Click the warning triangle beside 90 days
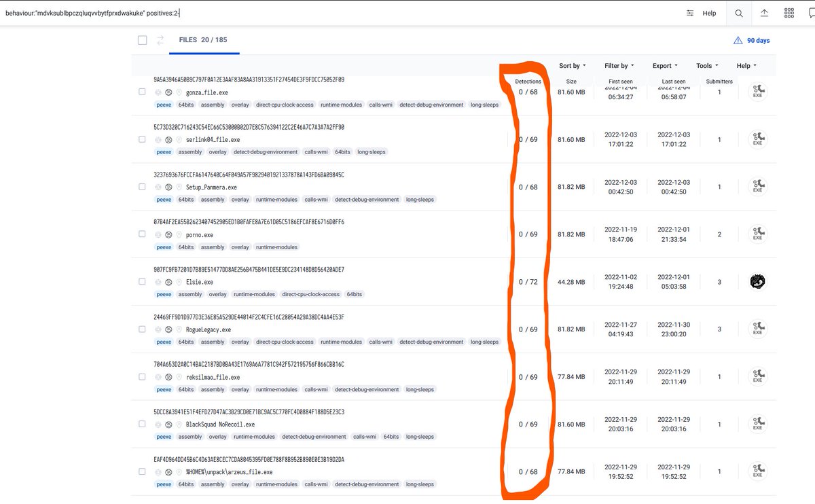Screen dimensions: 815x504 tap(738, 41)
